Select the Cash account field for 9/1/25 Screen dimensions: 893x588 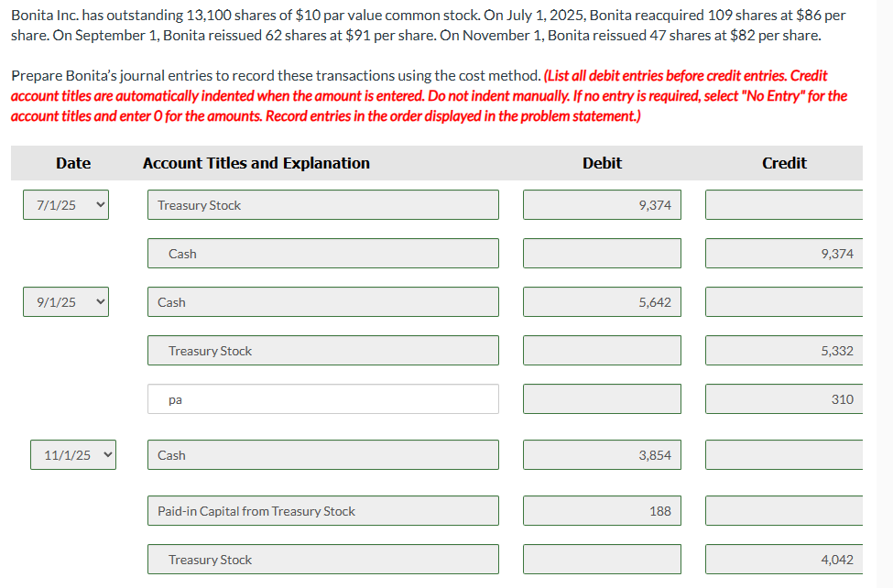pos(323,301)
